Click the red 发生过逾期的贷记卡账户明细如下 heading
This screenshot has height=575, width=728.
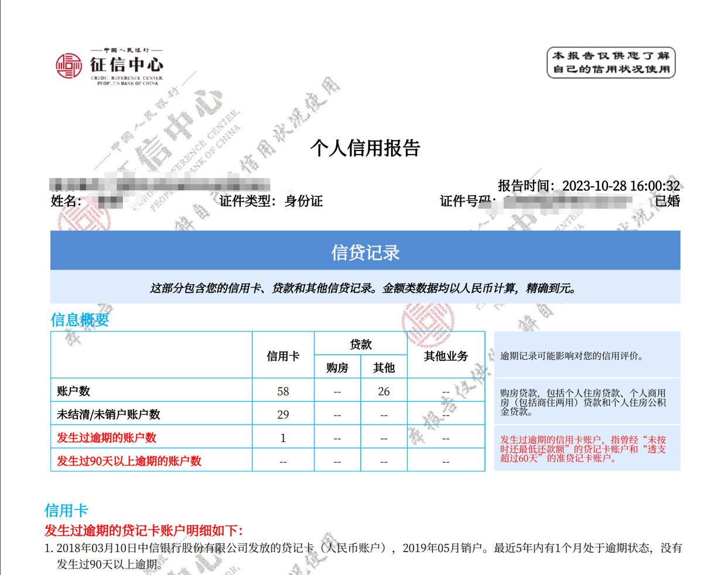point(143,530)
